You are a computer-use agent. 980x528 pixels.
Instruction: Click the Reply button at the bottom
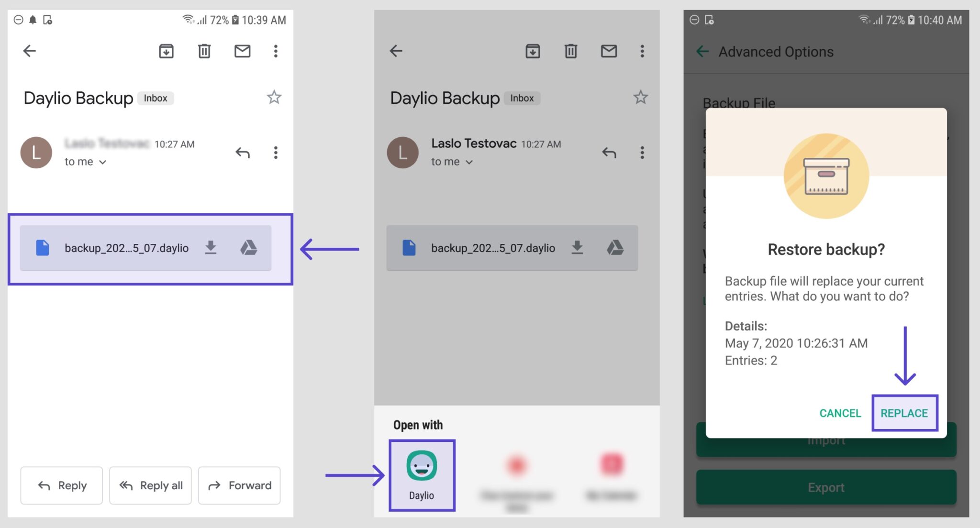[61, 485]
